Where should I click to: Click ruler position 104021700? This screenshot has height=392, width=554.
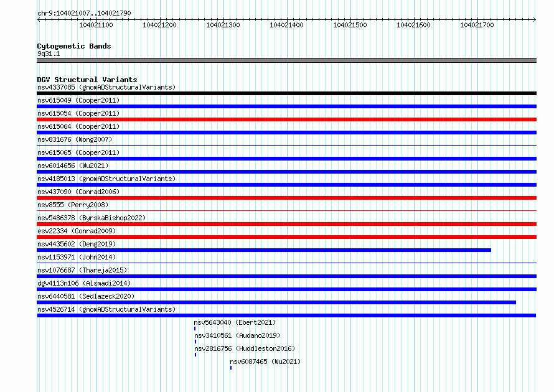tap(477, 25)
